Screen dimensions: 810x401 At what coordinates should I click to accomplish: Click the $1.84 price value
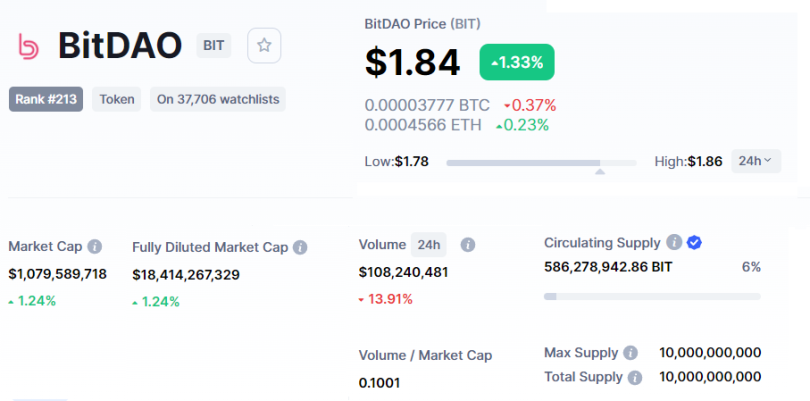pos(412,63)
